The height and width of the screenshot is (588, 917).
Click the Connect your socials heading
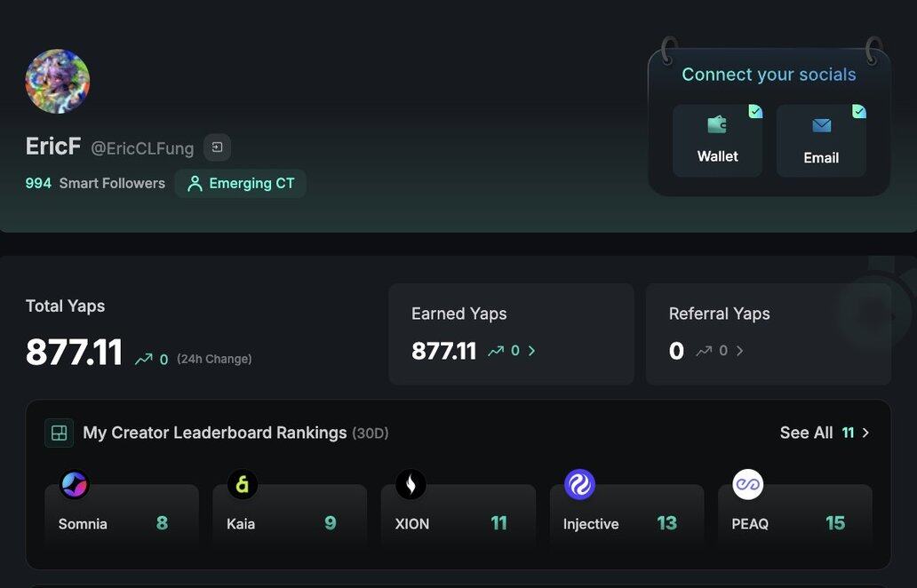(769, 75)
